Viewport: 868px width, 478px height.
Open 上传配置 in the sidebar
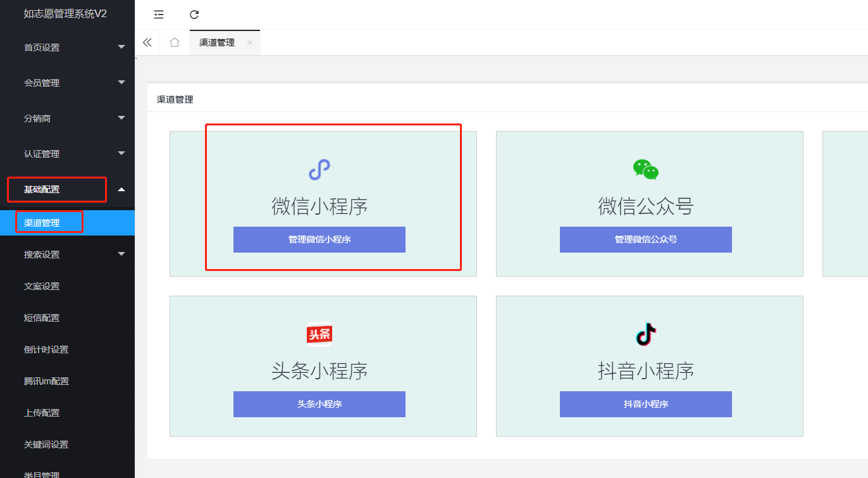[x=42, y=413]
